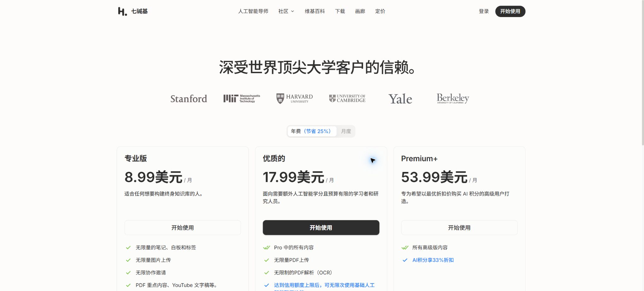Click the text 所有高级版内容

430,248
